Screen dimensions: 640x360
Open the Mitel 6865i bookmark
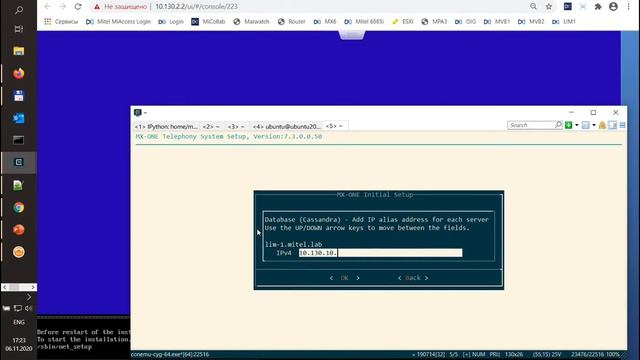364,22
